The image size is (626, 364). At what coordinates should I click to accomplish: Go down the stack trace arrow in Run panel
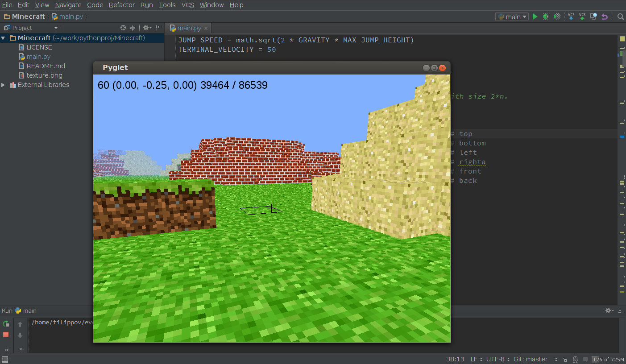pyautogui.click(x=20, y=335)
